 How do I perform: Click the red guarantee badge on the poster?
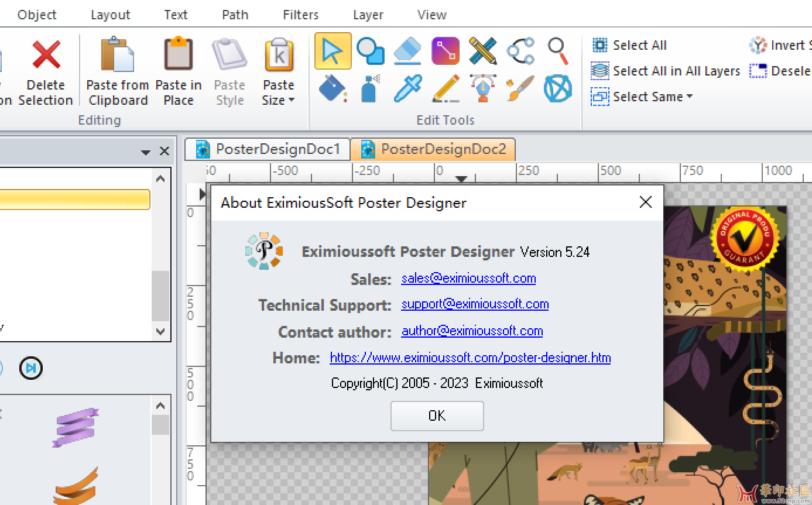click(745, 238)
